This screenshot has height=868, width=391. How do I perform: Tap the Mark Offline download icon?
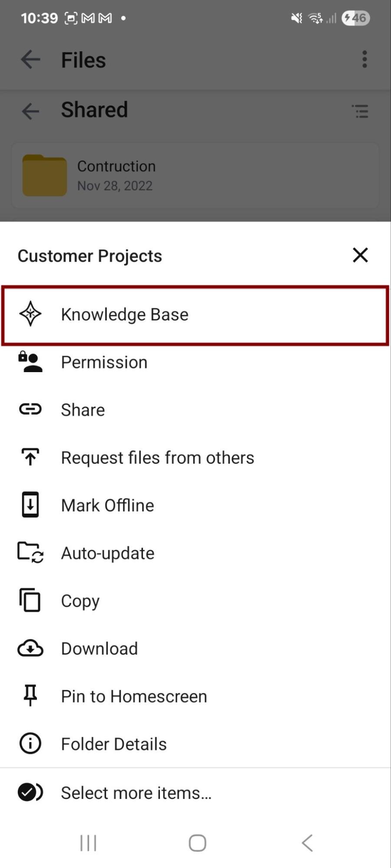[30, 505]
